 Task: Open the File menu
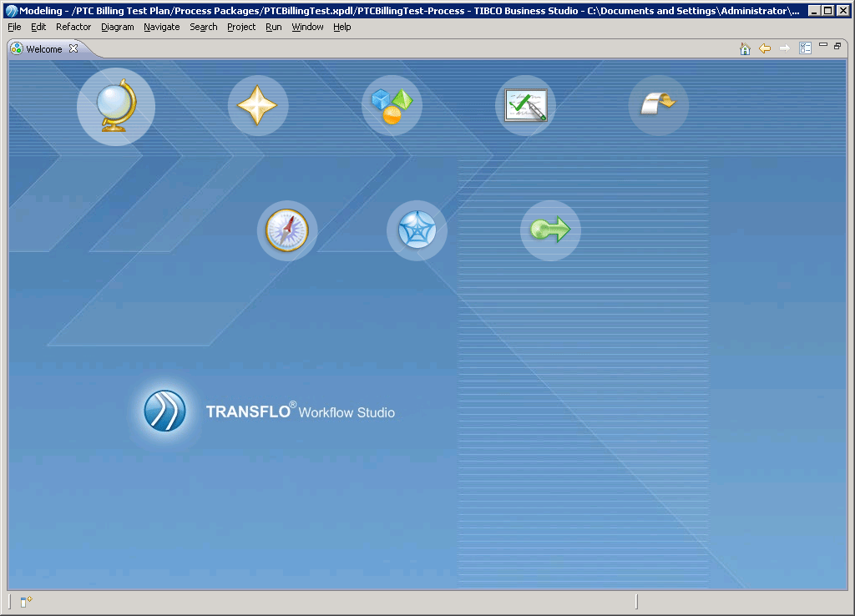coord(13,27)
